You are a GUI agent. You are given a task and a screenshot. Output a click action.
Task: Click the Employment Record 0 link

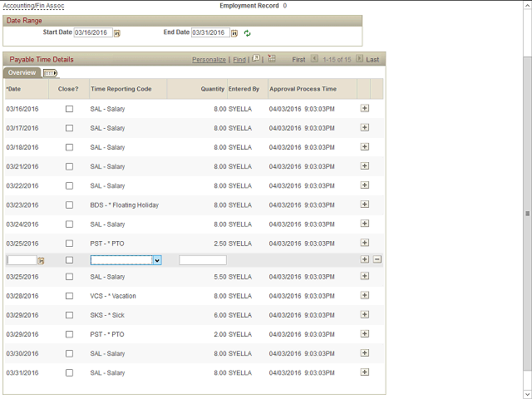284,6
